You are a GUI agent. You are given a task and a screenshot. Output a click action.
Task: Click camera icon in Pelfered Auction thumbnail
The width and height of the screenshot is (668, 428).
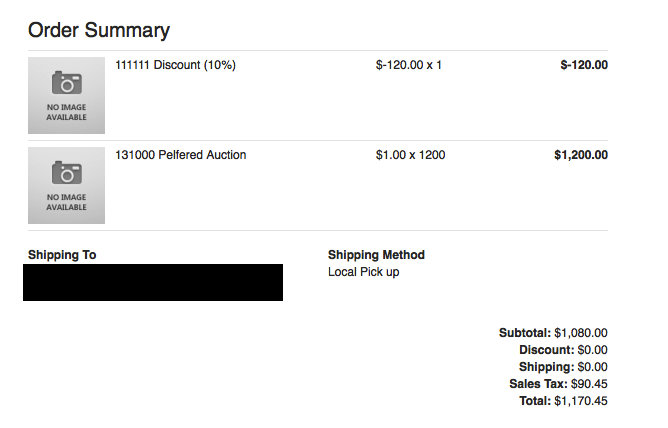click(x=66, y=172)
